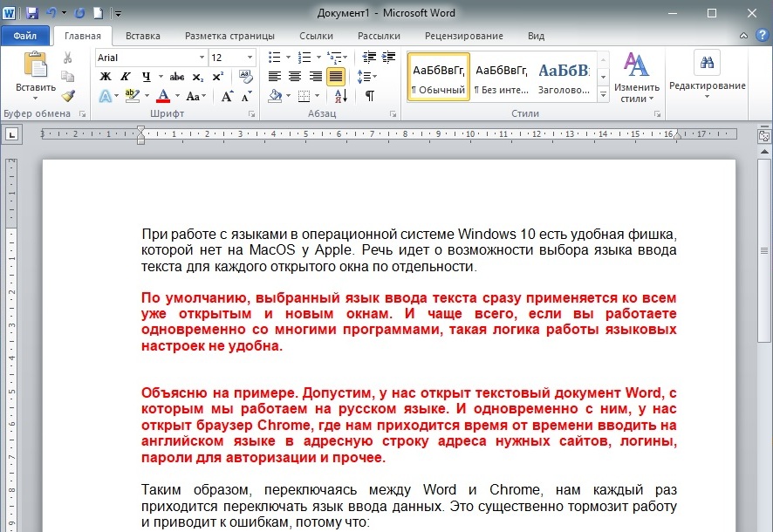773x532 pixels.
Task: Sort the selected text alphabetically
Action: pos(341,96)
